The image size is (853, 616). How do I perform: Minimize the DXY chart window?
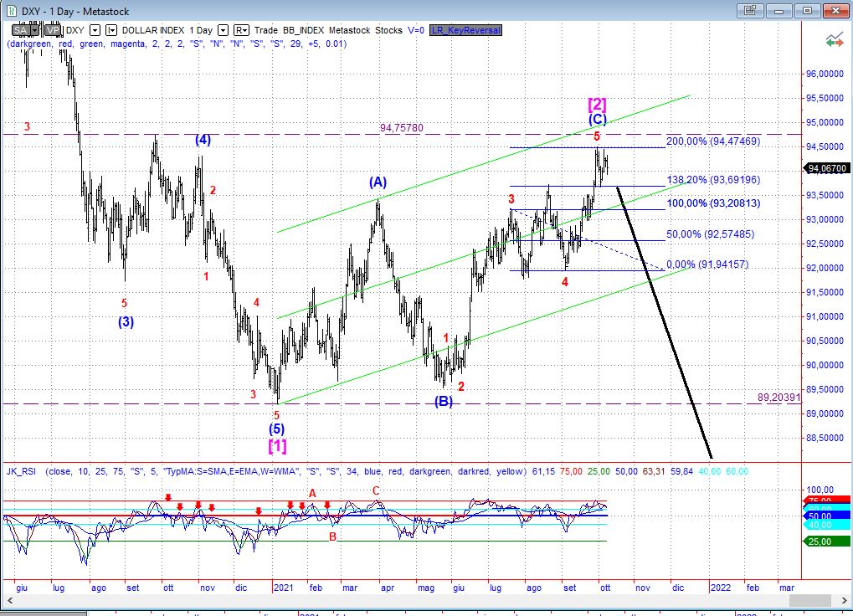(x=779, y=10)
